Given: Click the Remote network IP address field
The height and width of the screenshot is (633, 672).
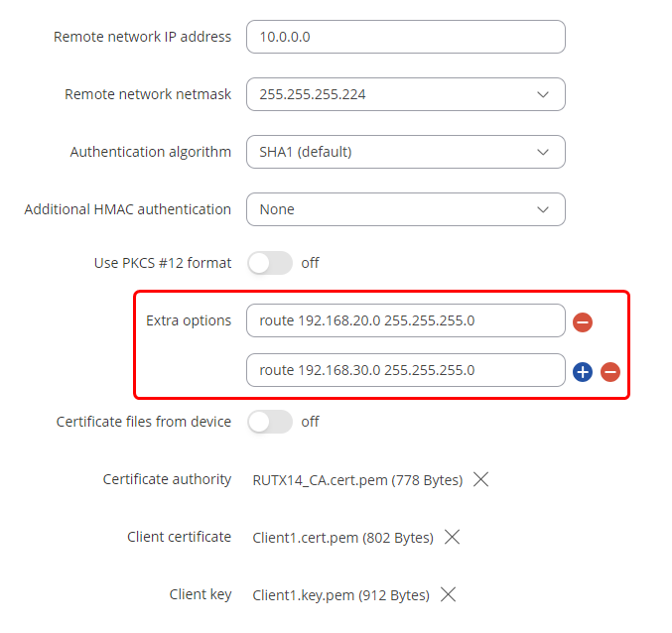Looking at the screenshot, I should pyautogui.click(x=405, y=37).
